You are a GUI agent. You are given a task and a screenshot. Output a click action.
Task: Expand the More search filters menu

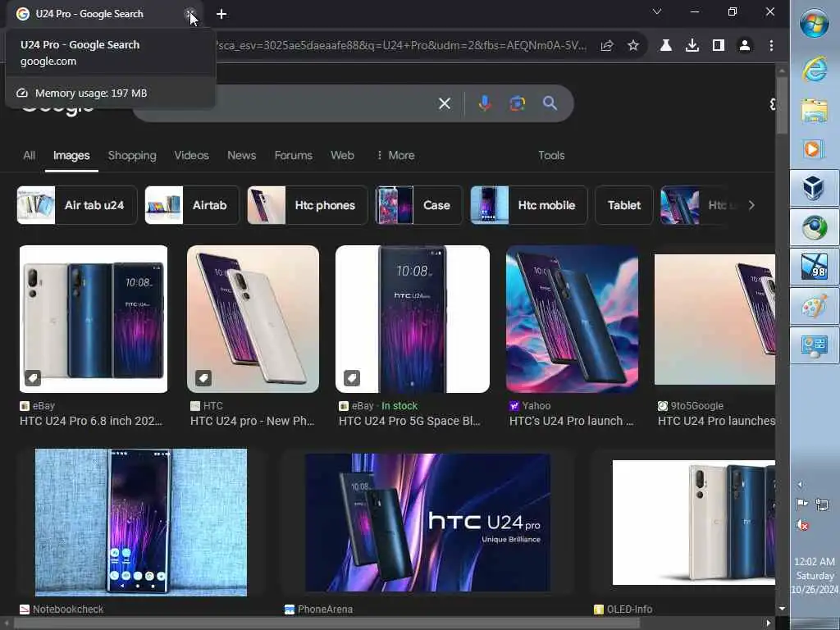pyautogui.click(x=395, y=155)
